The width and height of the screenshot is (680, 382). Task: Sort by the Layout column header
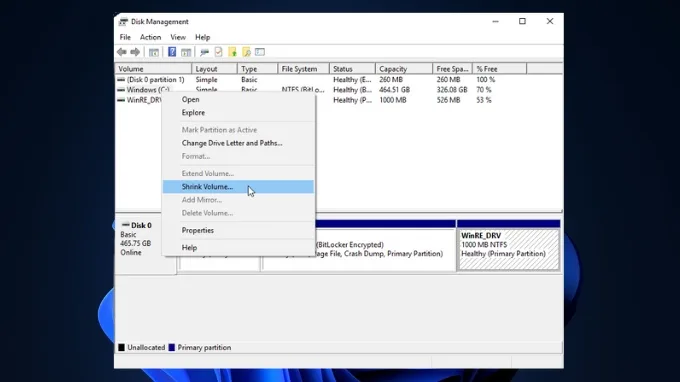214,69
